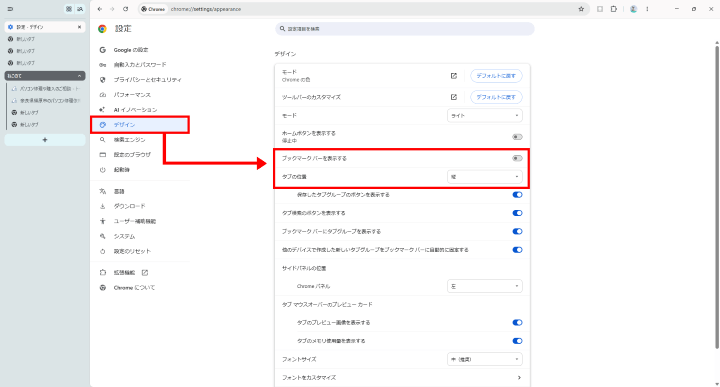Click the browser window icon for 既定のブラウザ

click(103, 155)
